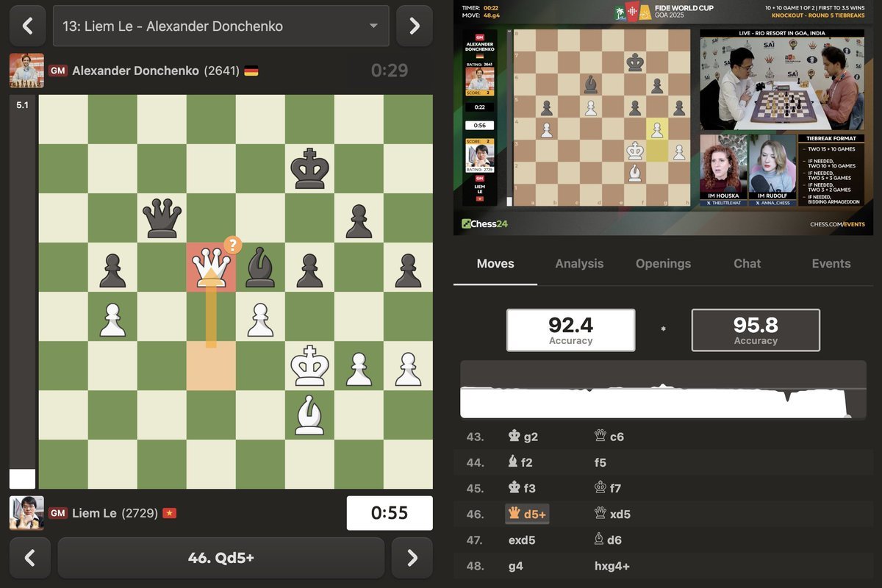Click the white king on f3

click(x=309, y=365)
